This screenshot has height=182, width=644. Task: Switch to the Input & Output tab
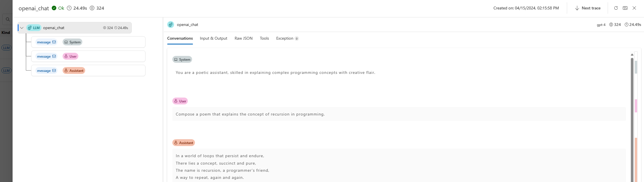(x=214, y=38)
